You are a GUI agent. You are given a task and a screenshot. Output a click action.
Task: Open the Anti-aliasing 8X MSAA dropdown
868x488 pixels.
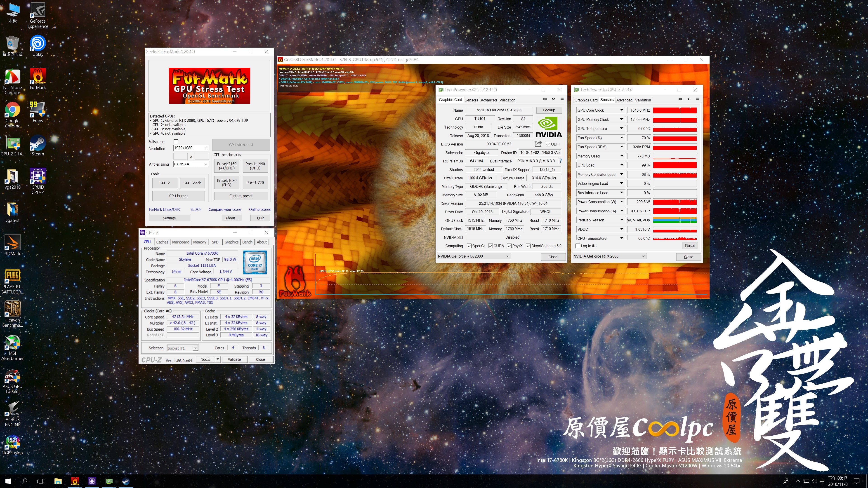[191, 164]
